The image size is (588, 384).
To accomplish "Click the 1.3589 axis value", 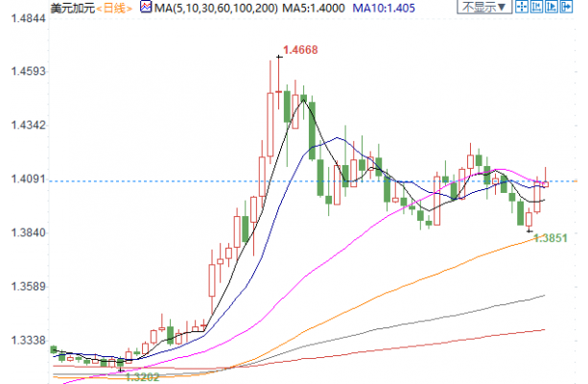I will click(29, 286).
